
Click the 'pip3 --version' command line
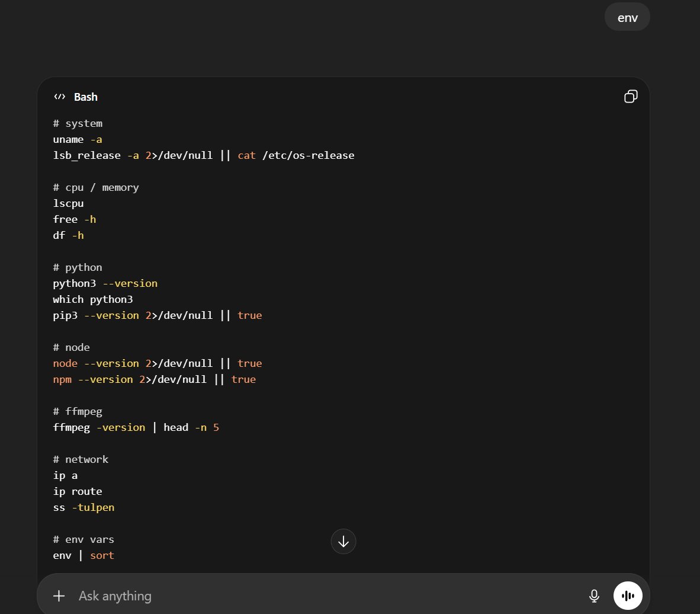pyautogui.click(x=158, y=315)
